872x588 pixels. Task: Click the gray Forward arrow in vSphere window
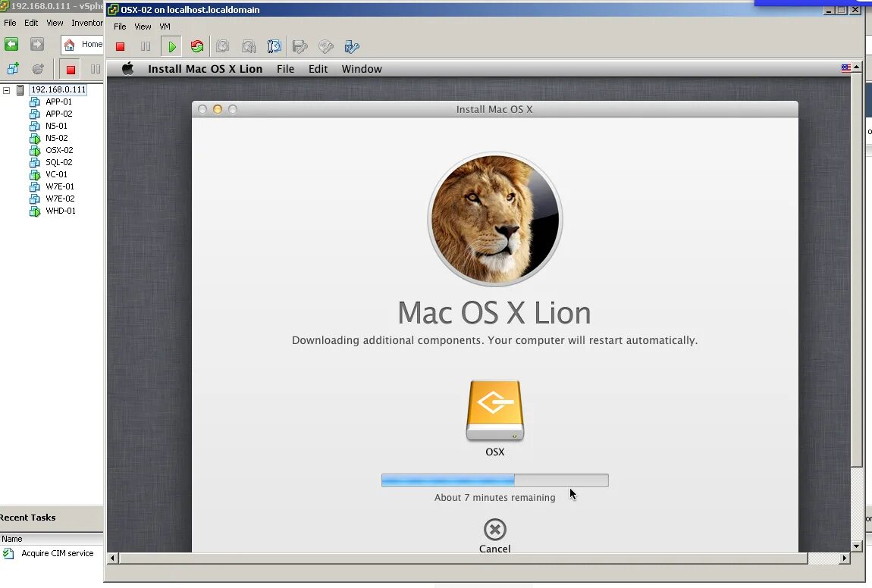coord(36,44)
